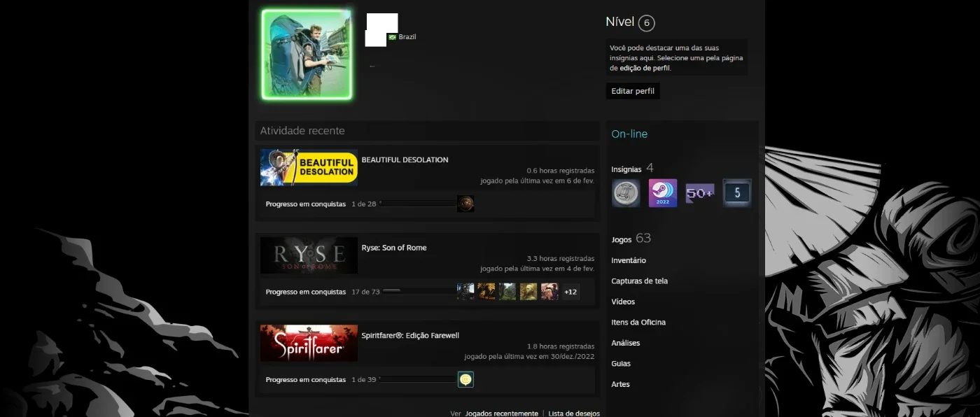Click the '1 de 28' achievement count
This screenshot has height=417, width=980.
(x=364, y=204)
